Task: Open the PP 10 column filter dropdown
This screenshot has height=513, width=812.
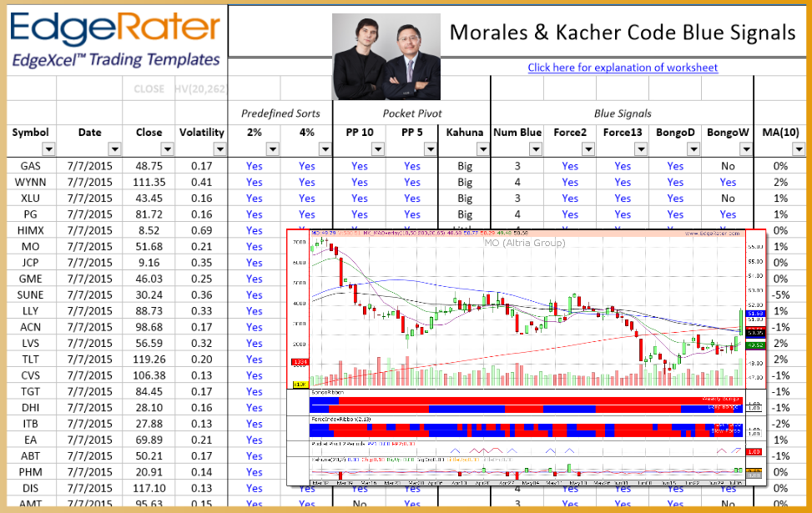Action: pyautogui.click(x=378, y=149)
